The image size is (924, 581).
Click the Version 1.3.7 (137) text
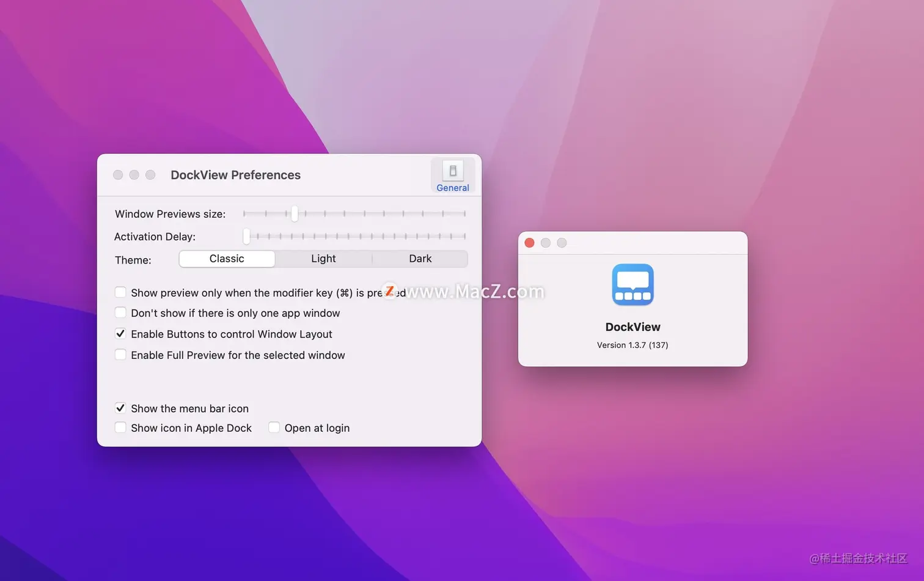click(x=632, y=345)
